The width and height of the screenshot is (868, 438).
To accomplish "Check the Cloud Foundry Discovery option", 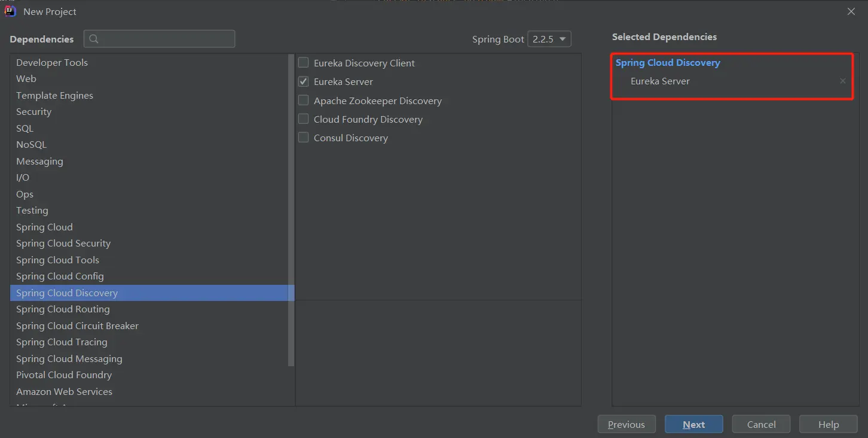I will tap(304, 119).
